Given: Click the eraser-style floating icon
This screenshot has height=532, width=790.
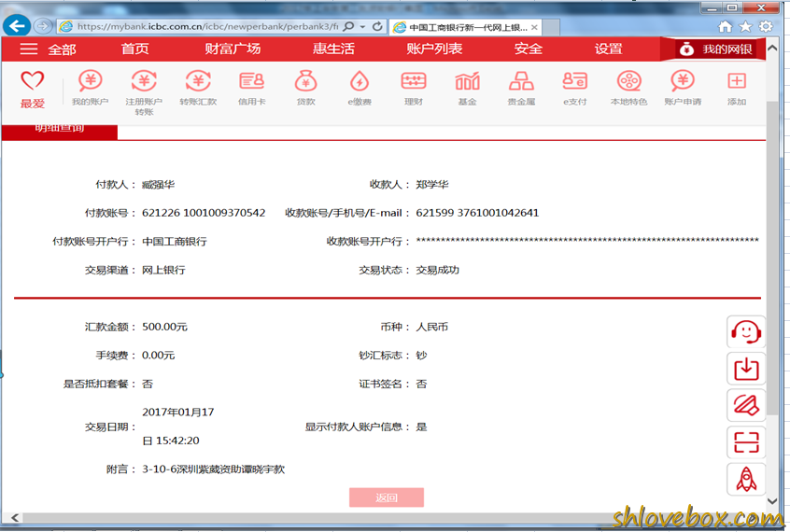Looking at the screenshot, I should coord(746,406).
